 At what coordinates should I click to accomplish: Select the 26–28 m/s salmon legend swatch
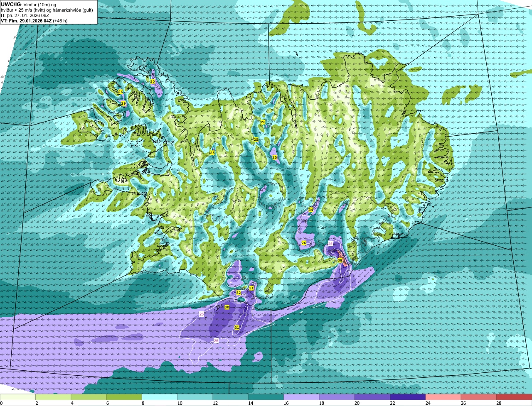point(479,397)
